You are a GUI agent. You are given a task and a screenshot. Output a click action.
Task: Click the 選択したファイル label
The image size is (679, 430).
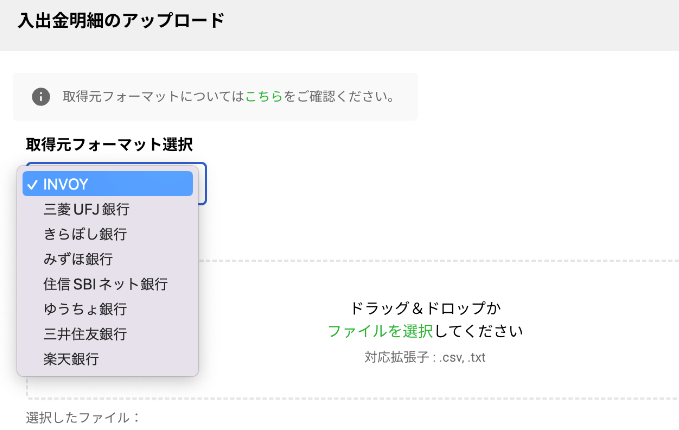83,417
